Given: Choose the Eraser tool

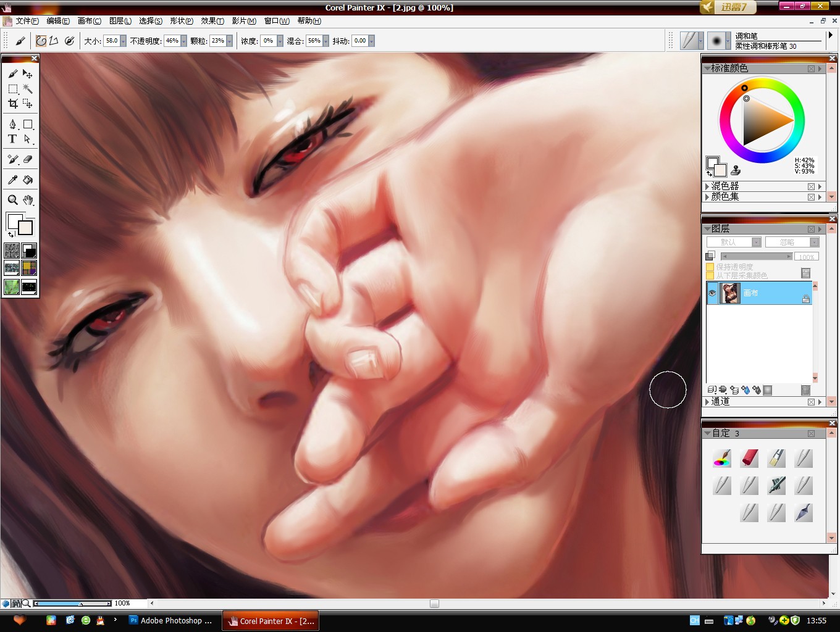Looking at the screenshot, I should [28, 159].
